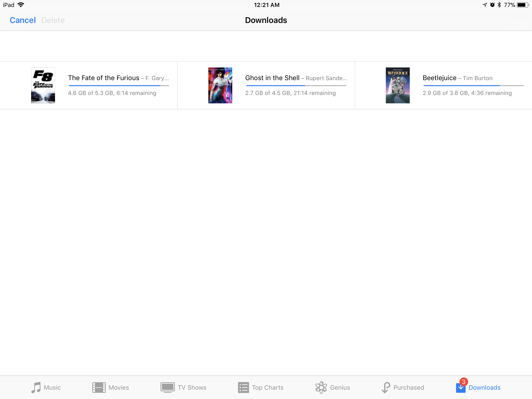The image size is (532, 399).
Task: Tap the Bluetooth status icon
Action: pyautogui.click(x=499, y=5)
